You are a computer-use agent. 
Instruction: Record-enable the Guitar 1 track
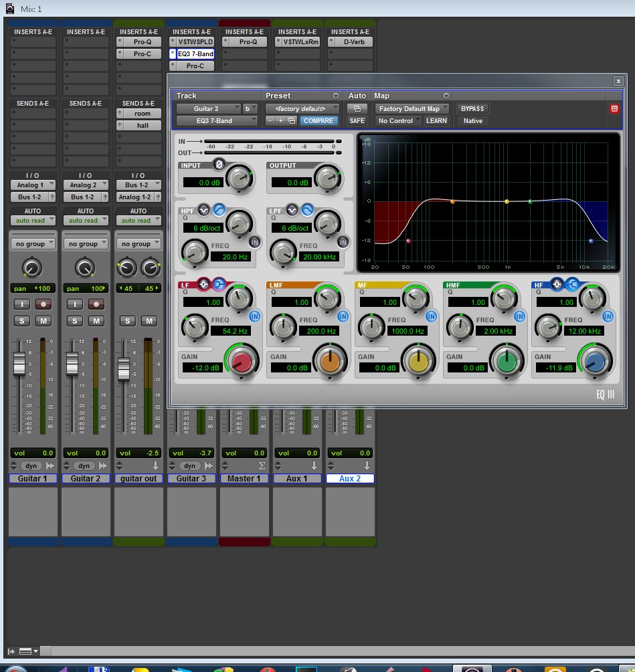[43, 304]
